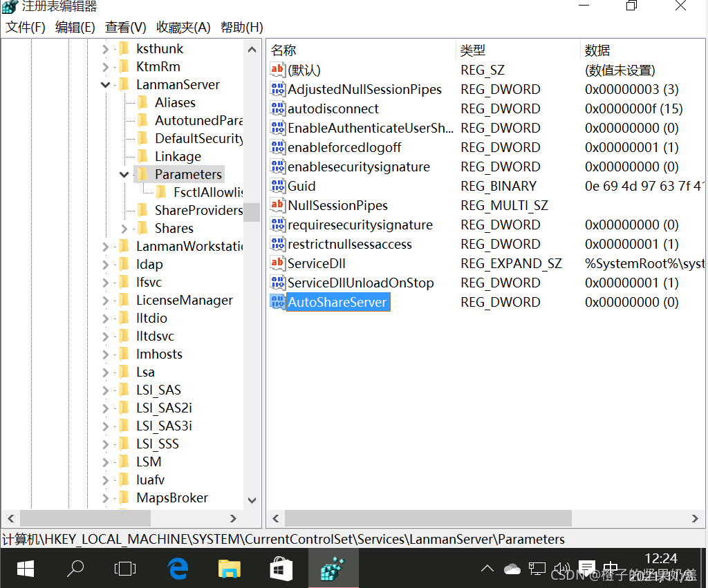708x588 pixels.
Task: Open the 文件(F) menu
Action: (x=26, y=27)
